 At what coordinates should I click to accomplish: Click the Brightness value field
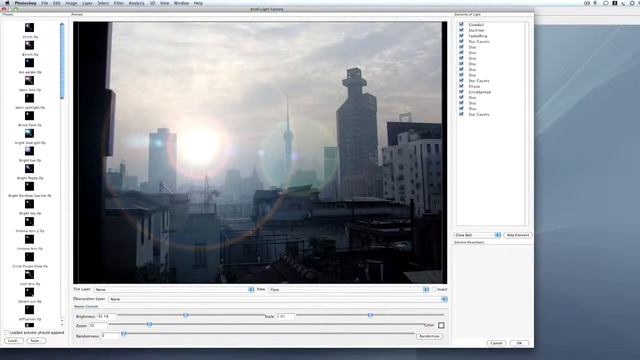[107, 316]
